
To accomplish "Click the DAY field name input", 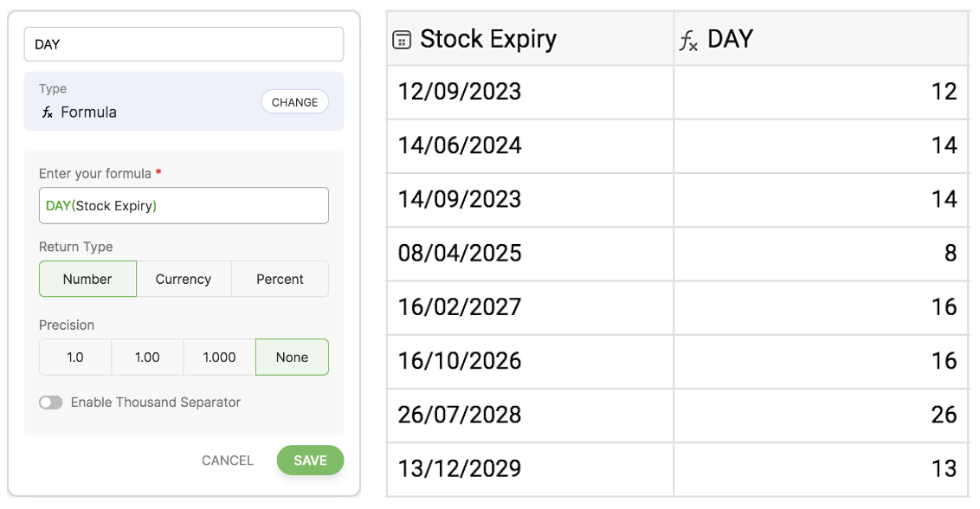I will click(184, 44).
